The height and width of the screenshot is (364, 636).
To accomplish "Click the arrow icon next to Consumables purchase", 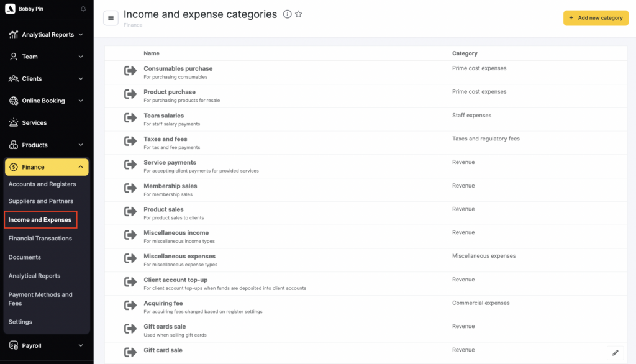I will pos(130,71).
